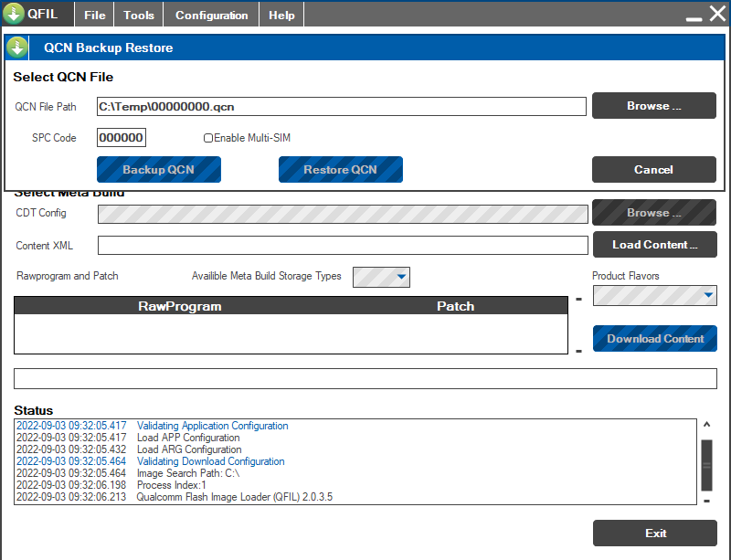The image size is (731, 560).
Task: Open the Help menu
Action: 281,15
